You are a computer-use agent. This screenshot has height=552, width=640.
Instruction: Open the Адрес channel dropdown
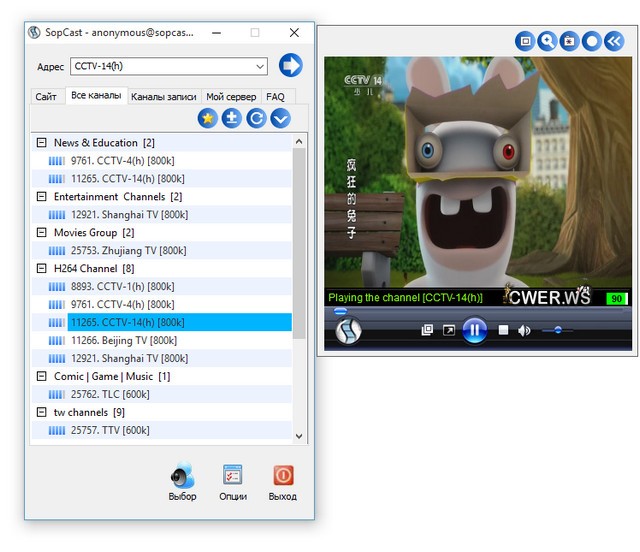click(x=260, y=67)
